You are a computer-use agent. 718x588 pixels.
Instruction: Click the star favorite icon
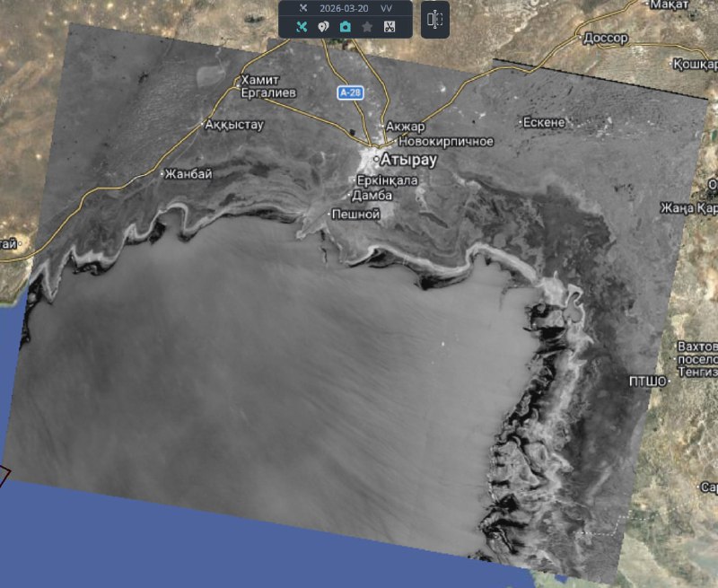(367, 27)
